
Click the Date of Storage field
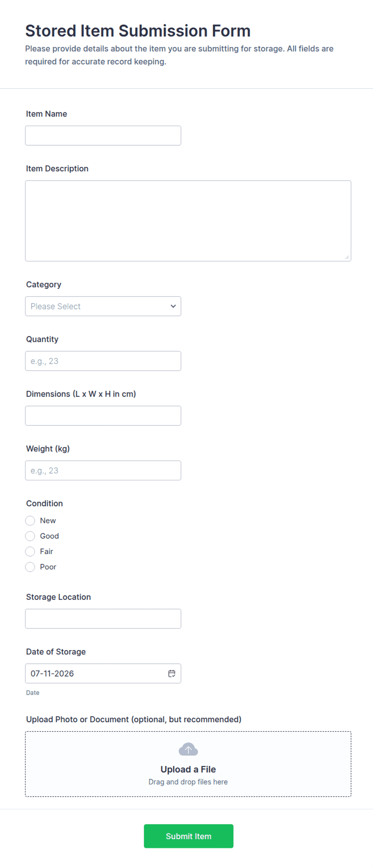(103, 673)
